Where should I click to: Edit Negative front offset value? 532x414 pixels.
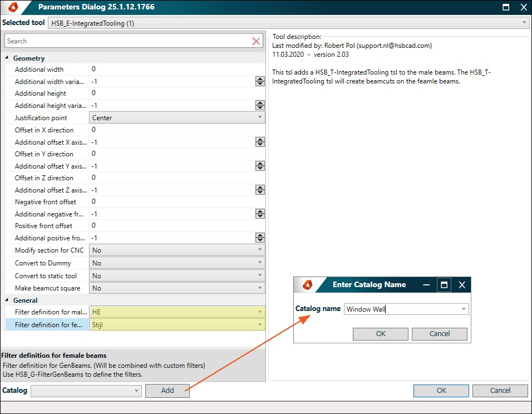pos(177,201)
